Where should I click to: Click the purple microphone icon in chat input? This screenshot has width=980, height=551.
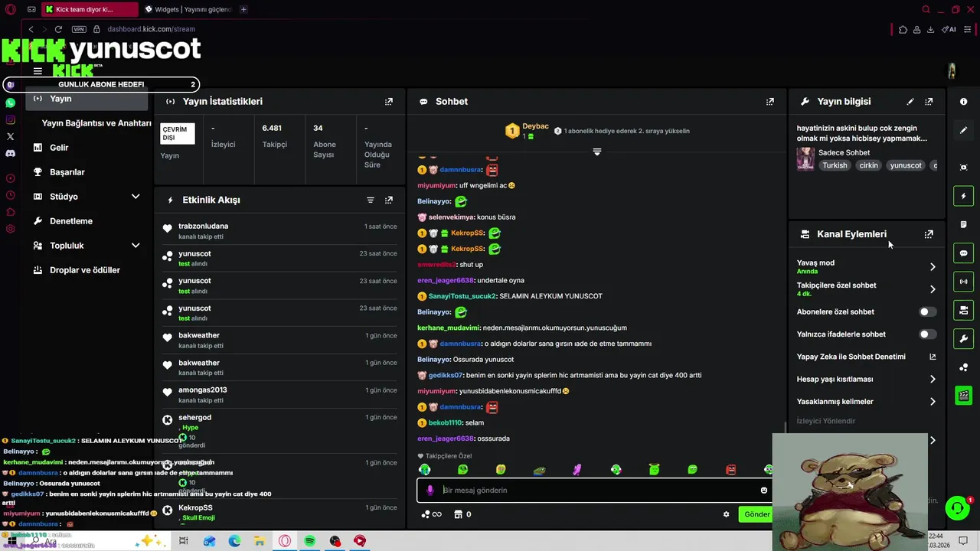tap(430, 490)
